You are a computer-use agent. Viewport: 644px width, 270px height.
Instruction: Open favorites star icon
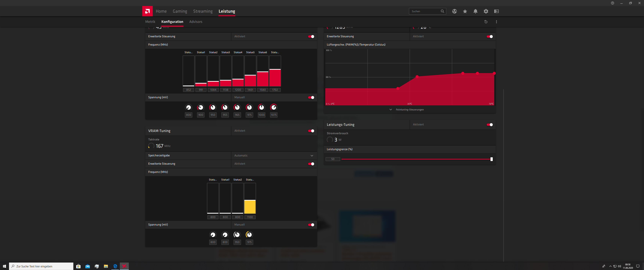point(465,11)
